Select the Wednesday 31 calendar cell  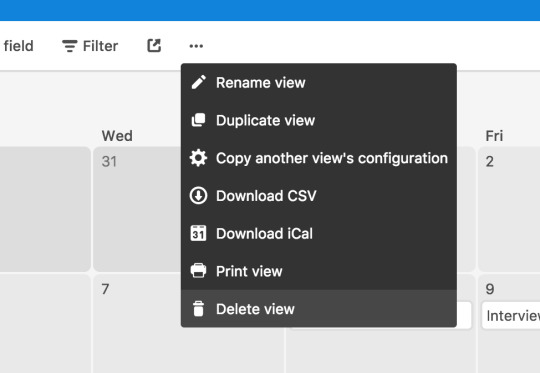137,209
